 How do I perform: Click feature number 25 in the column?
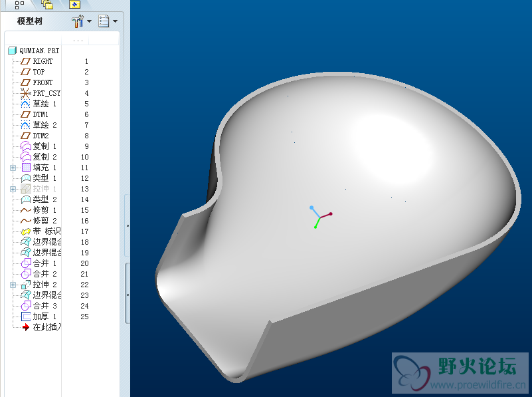click(84, 317)
